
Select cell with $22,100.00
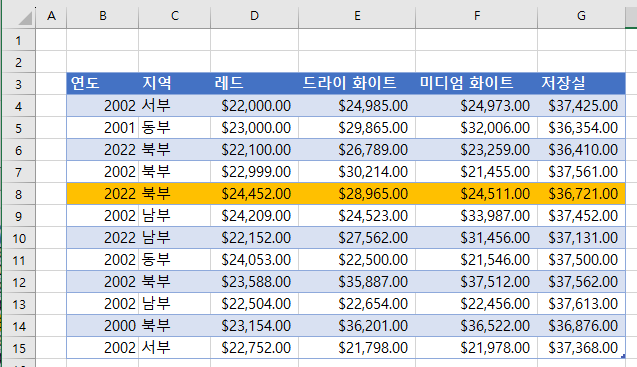coord(254,150)
